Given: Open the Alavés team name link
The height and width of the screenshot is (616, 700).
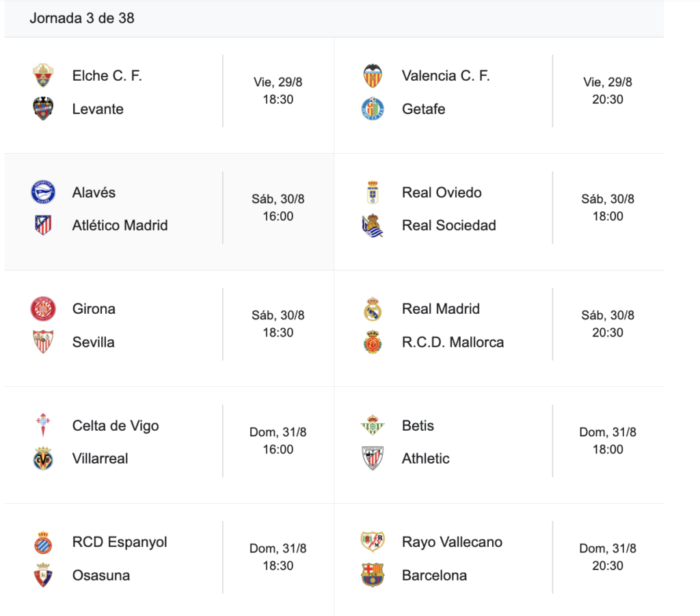Looking at the screenshot, I should pos(94,192).
